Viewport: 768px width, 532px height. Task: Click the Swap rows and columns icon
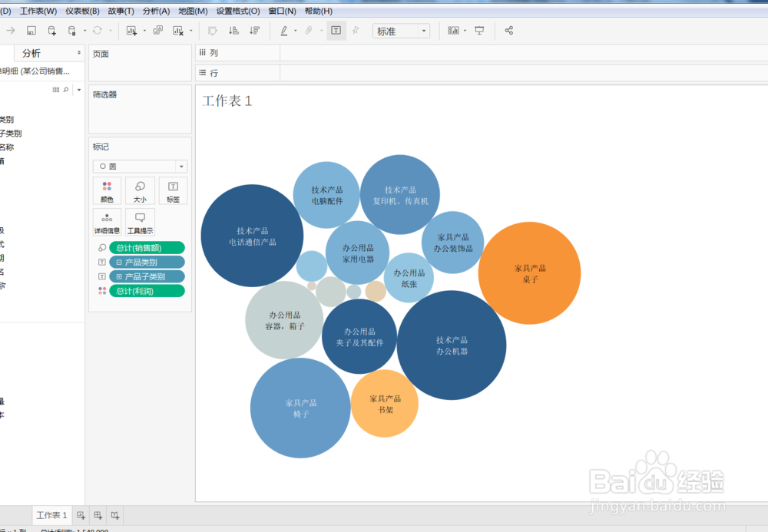point(213,31)
